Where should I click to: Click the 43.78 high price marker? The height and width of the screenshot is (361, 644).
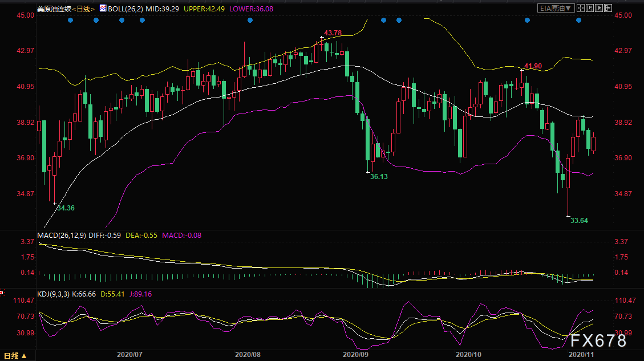(x=333, y=33)
